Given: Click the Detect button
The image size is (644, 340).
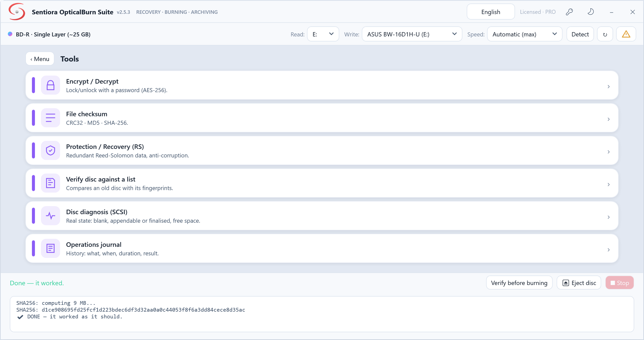Looking at the screenshot, I should (580, 34).
